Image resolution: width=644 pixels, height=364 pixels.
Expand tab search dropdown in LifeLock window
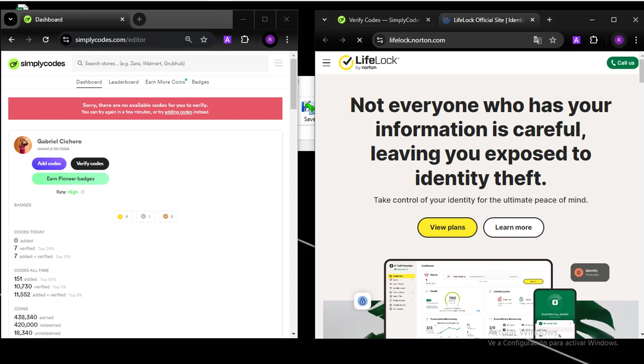point(325,20)
